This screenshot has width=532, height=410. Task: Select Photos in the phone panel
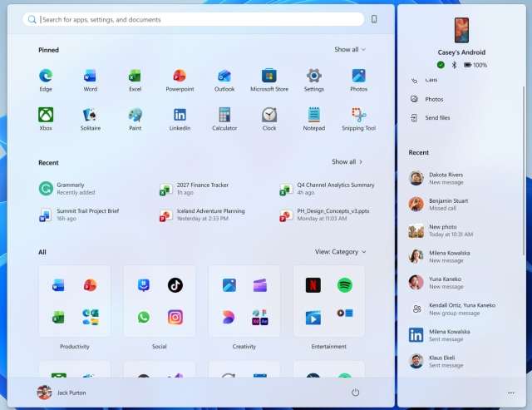426,99
